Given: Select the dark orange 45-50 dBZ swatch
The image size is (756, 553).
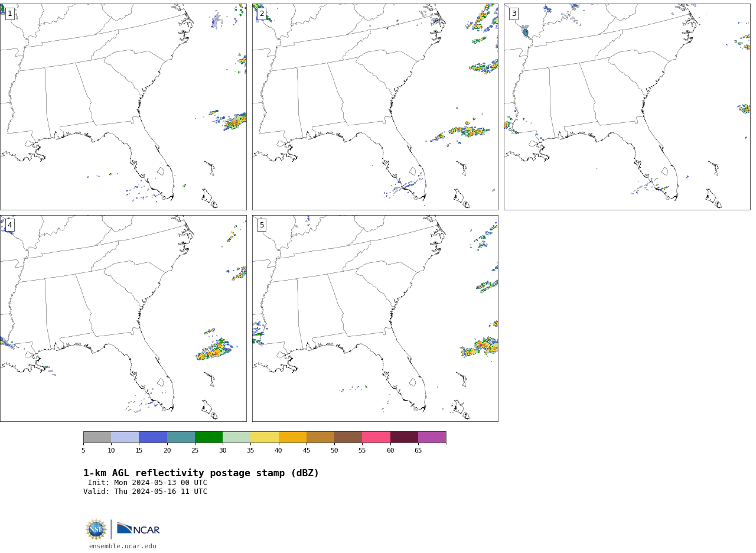Looking at the screenshot, I should pos(320,437).
